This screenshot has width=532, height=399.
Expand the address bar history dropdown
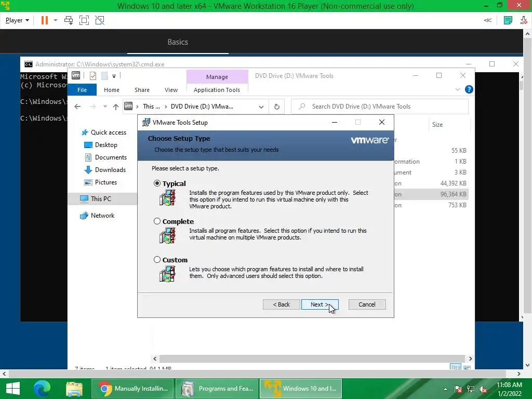261,107
